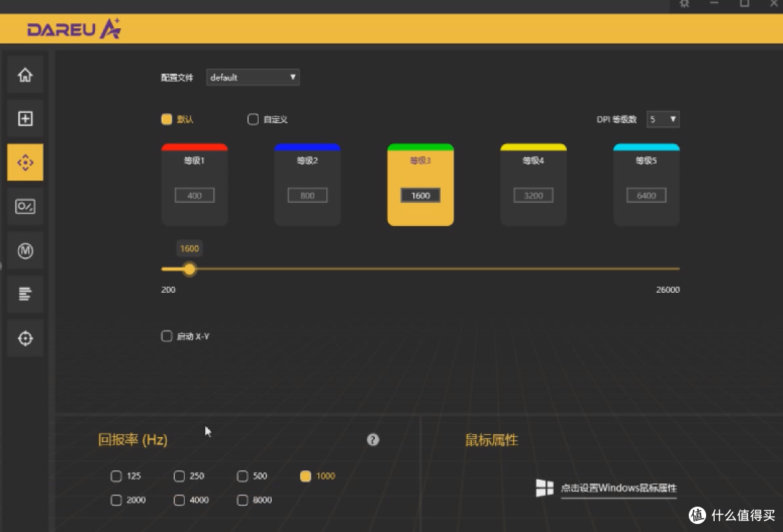The width and height of the screenshot is (783, 532).
Task: Open the default profile dropdown
Action: click(253, 78)
